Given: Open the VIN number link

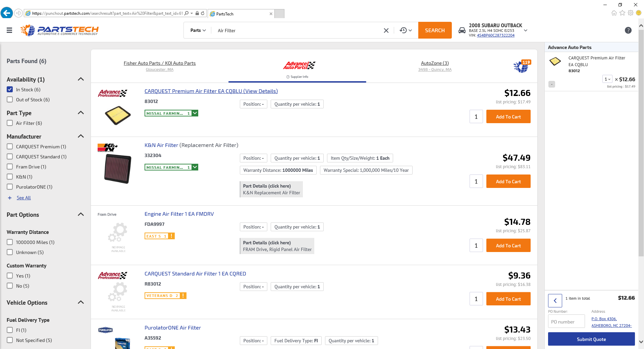Looking at the screenshot, I should point(496,35).
